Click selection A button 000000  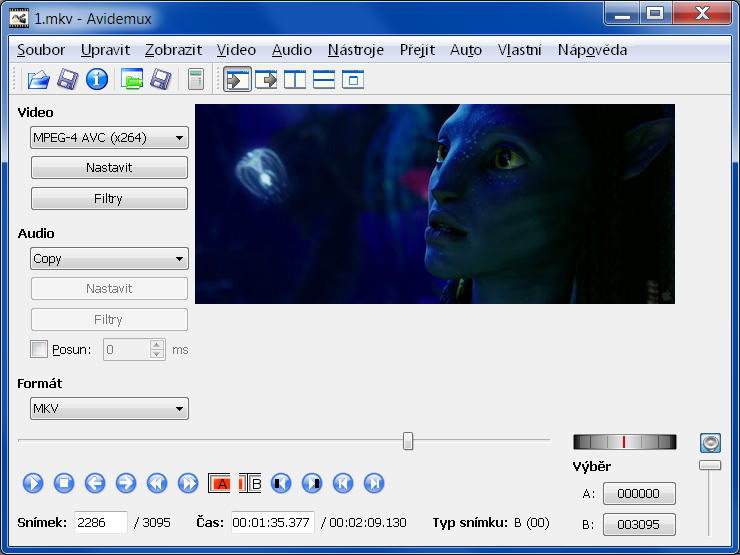pyautogui.click(x=639, y=494)
